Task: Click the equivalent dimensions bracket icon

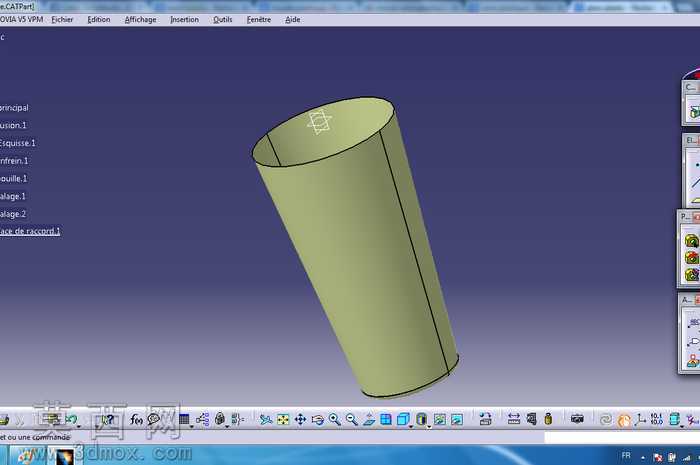Action: click(238, 419)
